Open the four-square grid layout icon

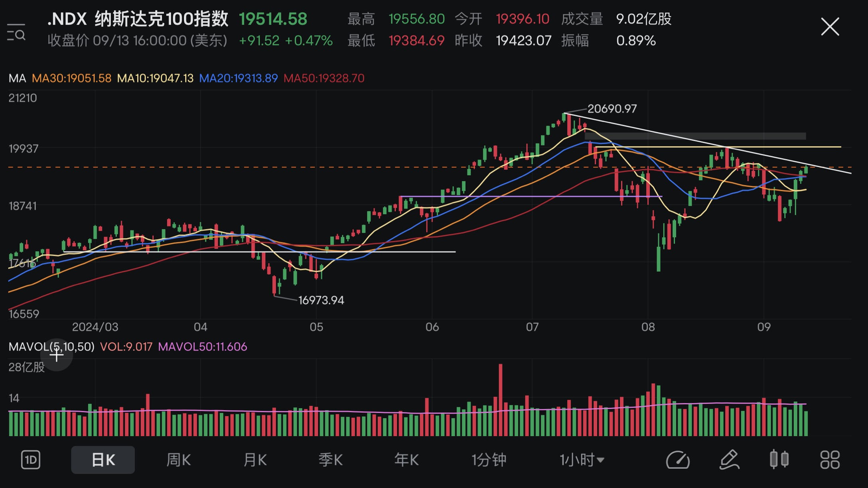tap(830, 460)
